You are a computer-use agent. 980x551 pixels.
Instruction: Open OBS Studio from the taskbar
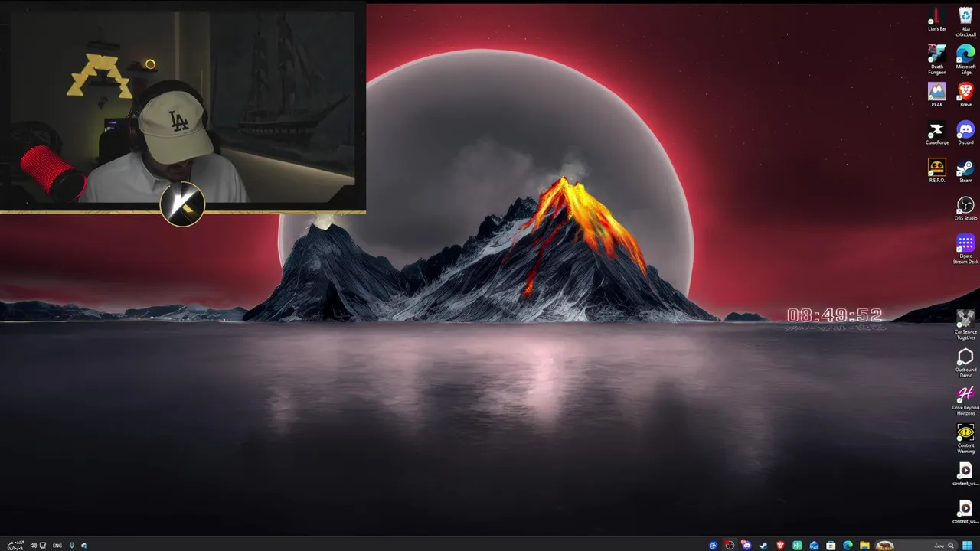(x=730, y=546)
